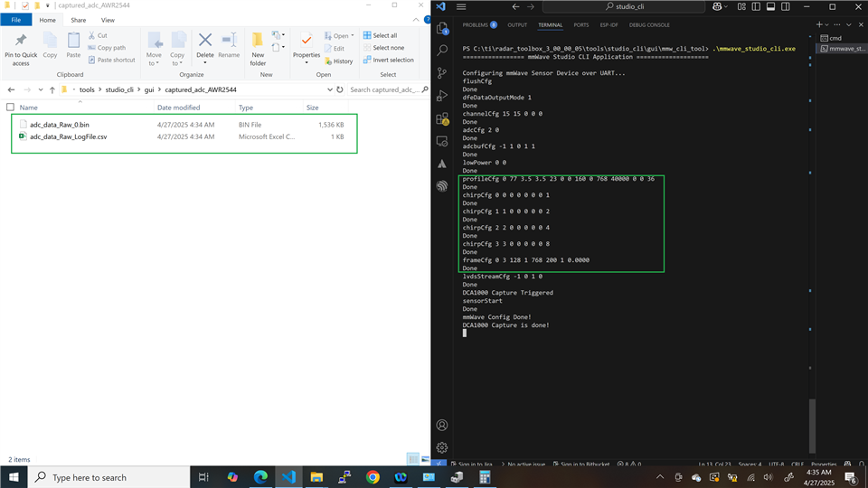Open the VS Code Explorer view

point(442,28)
